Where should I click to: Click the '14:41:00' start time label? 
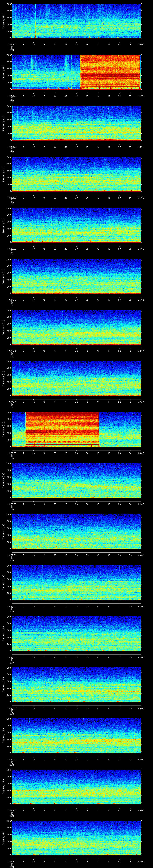(12, 657)
